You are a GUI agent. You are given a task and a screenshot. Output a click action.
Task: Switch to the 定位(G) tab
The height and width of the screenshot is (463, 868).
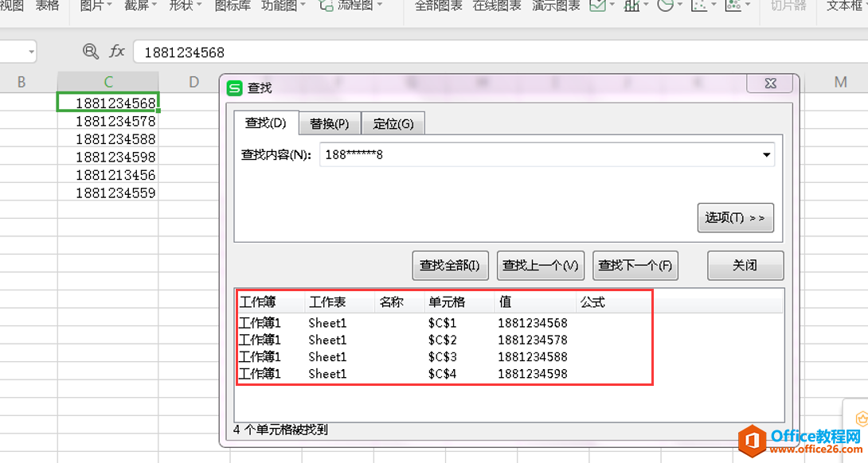pos(393,124)
